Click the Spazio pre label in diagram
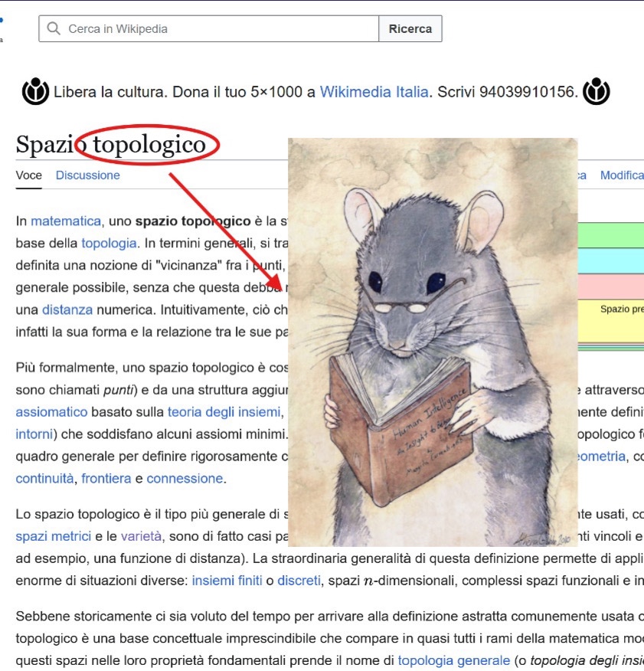 [x=622, y=309]
